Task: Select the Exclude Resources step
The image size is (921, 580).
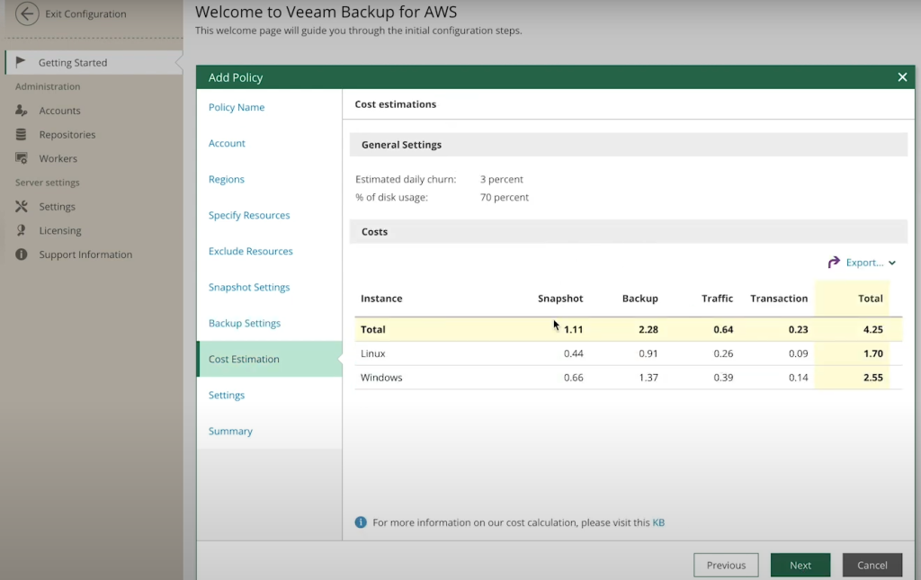Action: tap(250, 251)
